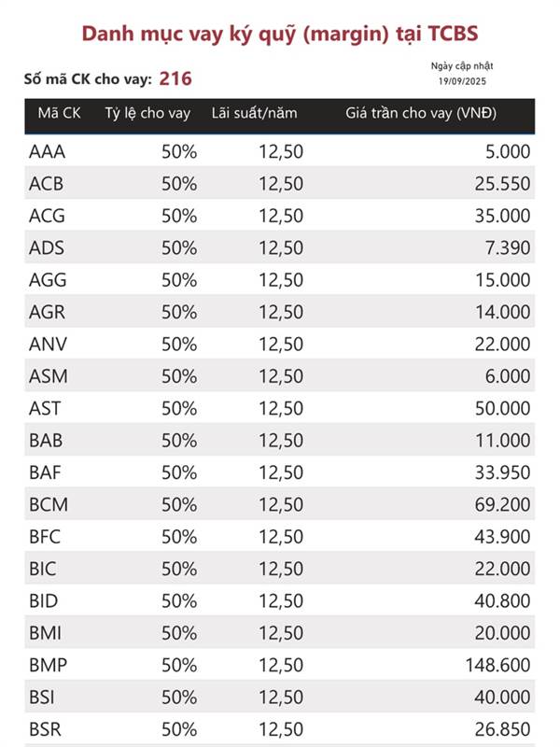Click BAF ceiling price 33.950

(502, 472)
